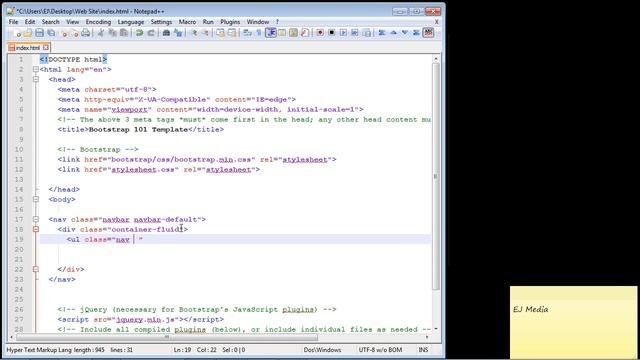Click the container-fluid class text
The height and width of the screenshot is (360, 640).
[x=147, y=229]
